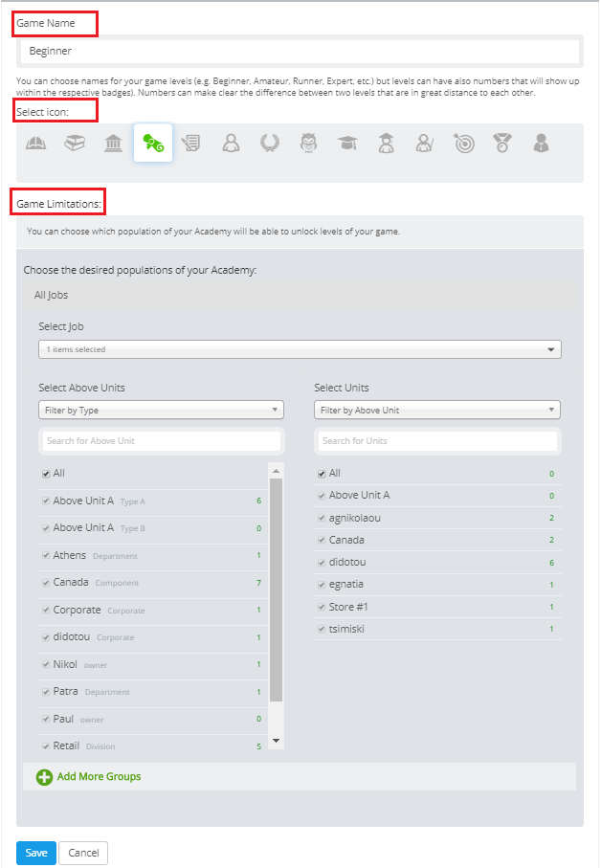Viewport: 601px width, 868px height.
Task: Pick the institution building icon
Action: point(113,144)
